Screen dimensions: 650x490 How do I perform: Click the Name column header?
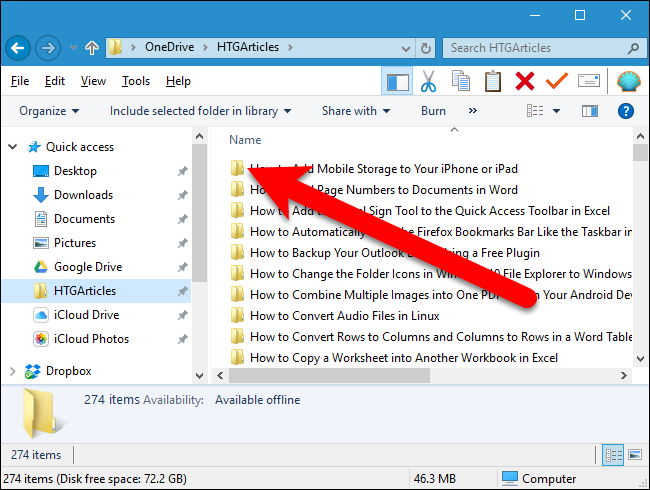245,140
